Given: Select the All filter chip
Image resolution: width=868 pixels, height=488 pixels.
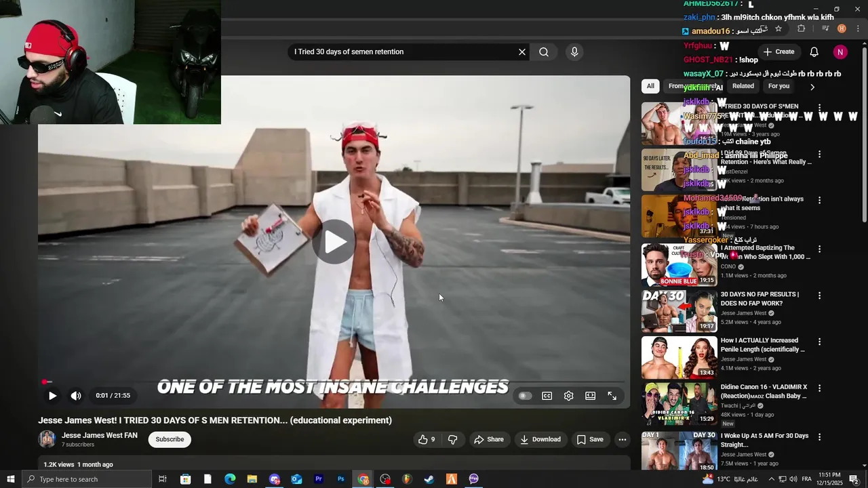Looking at the screenshot, I should (650, 86).
